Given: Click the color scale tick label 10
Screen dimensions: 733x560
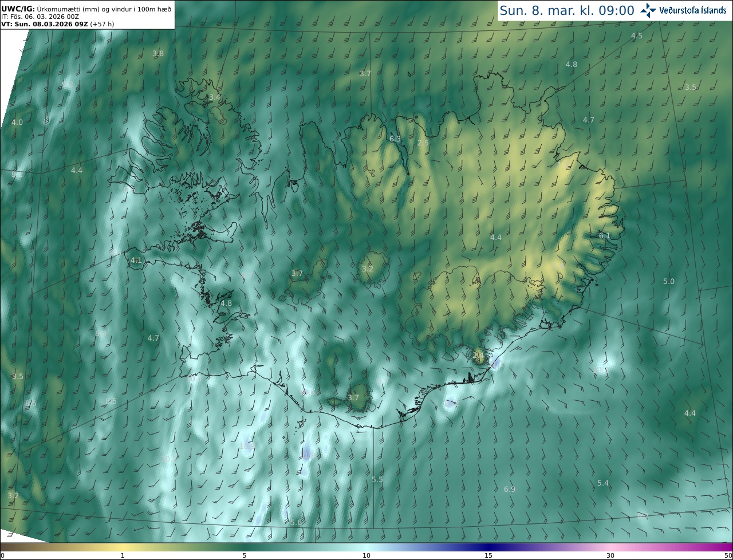Looking at the screenshot, I should pyautogui.click(x=366, y=555).
